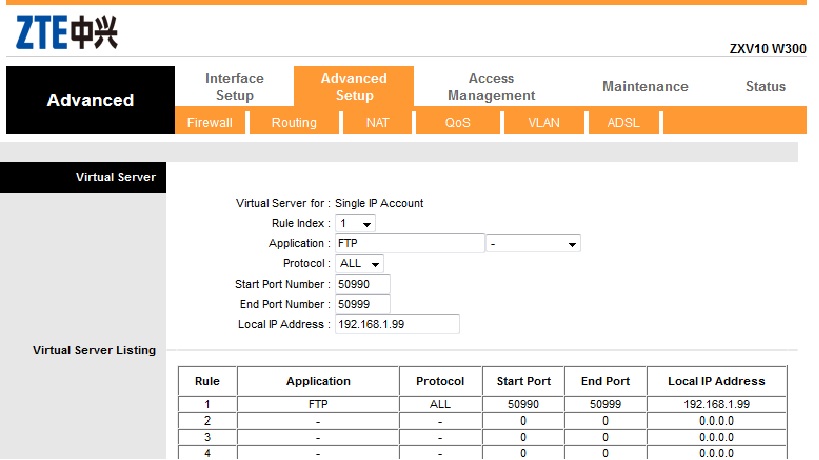The height and width of the screenshot is (460, 819).
Task: Select the Advanced Setup tab
Action: point(353,86)
